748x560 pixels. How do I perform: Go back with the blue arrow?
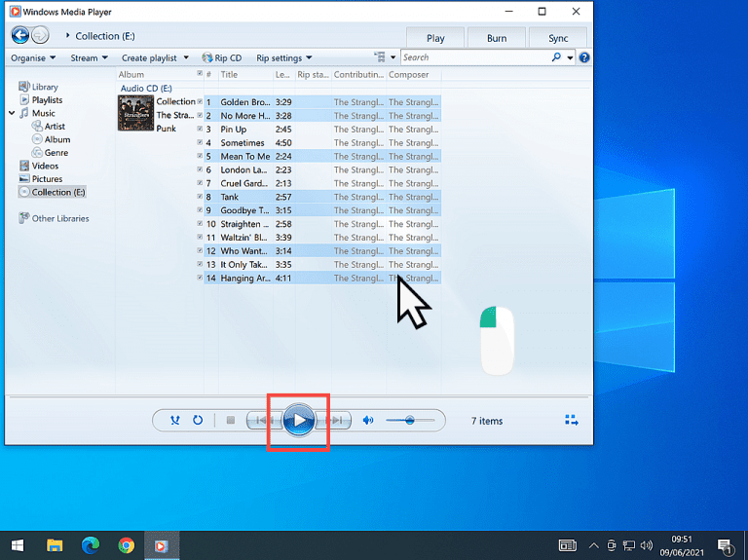(x=20, y=35)
